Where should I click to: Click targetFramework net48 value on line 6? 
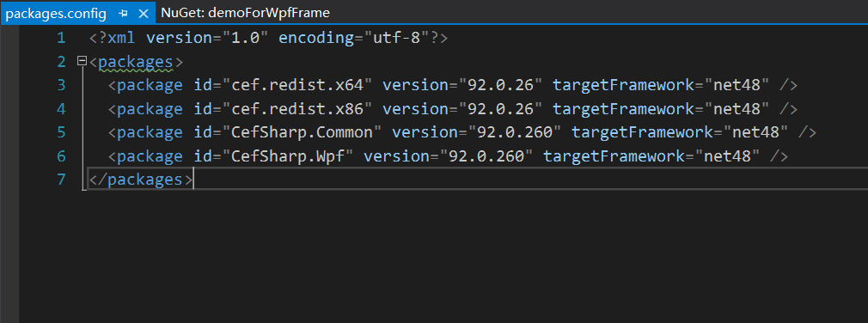point(726,156)
